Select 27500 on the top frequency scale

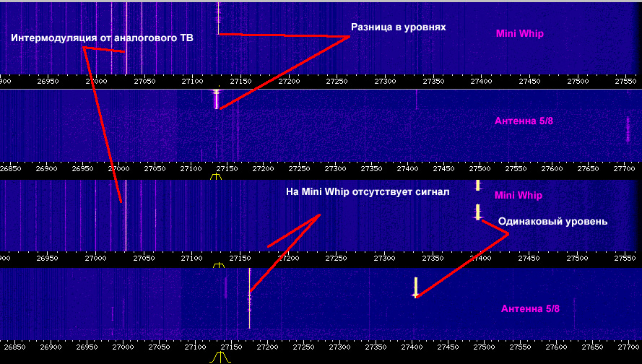tap(578, 81)
